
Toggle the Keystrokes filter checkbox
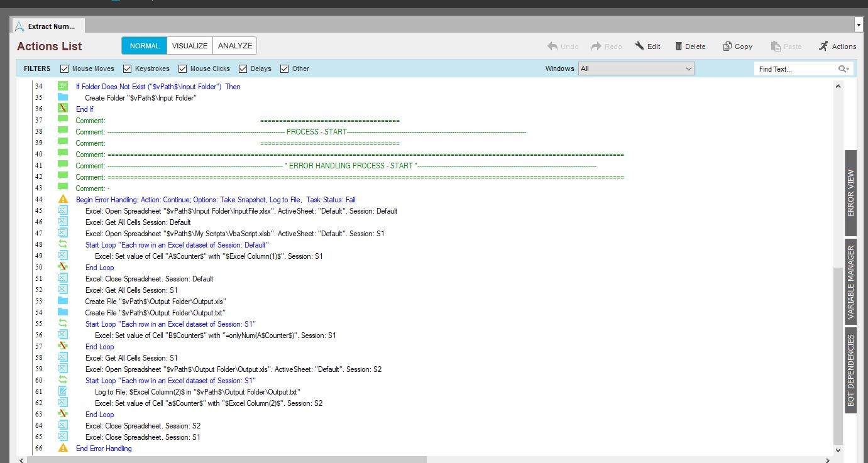pos(127,68)
